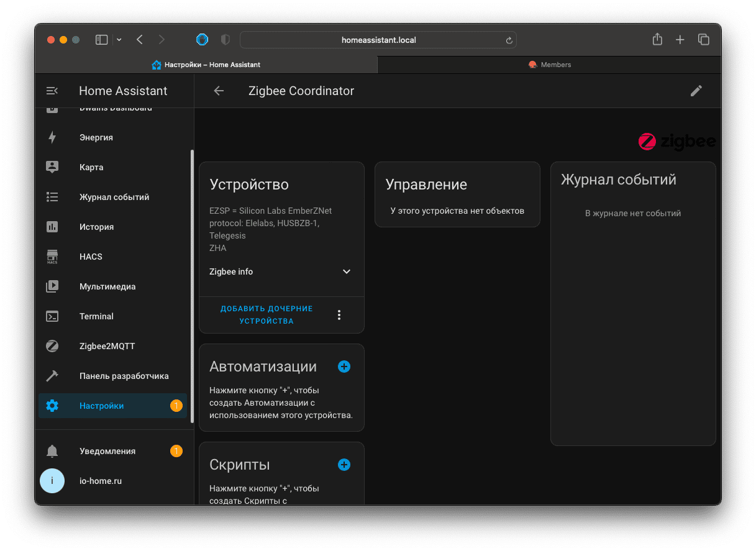Click ДОБАВИТЬ ДОЧЕРНИЕ УСТРОЙСТВА button
Image resolution: width=756 pixels, height=551 pixels.
click(266, 315)
